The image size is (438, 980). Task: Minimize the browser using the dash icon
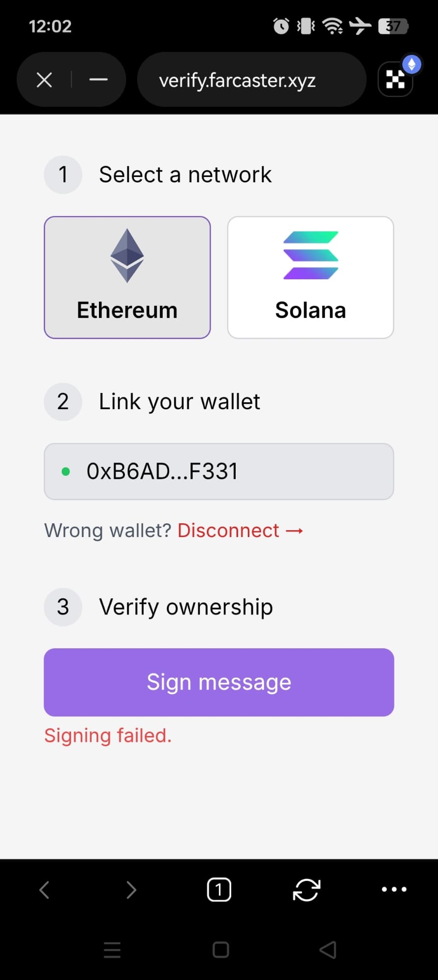[x=98, y=79]
